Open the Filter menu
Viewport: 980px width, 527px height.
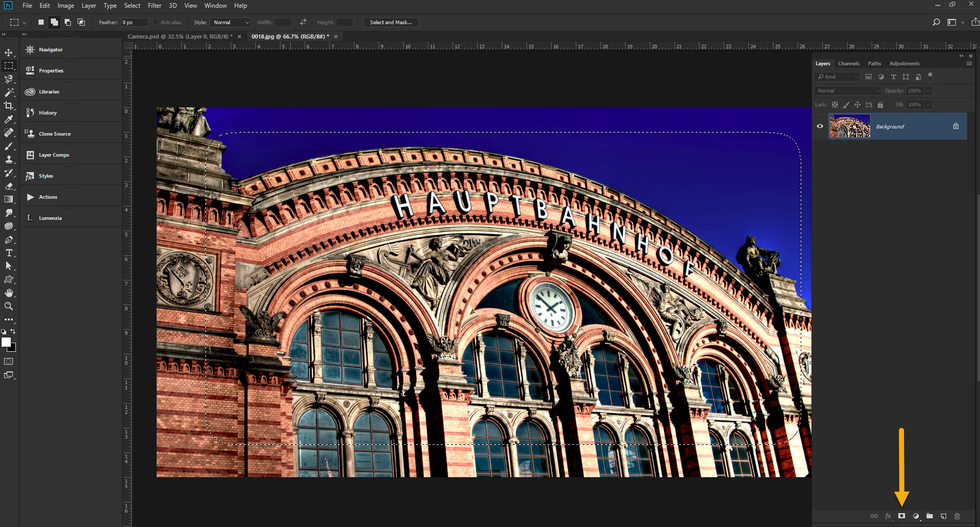click(x=155, y=6)
